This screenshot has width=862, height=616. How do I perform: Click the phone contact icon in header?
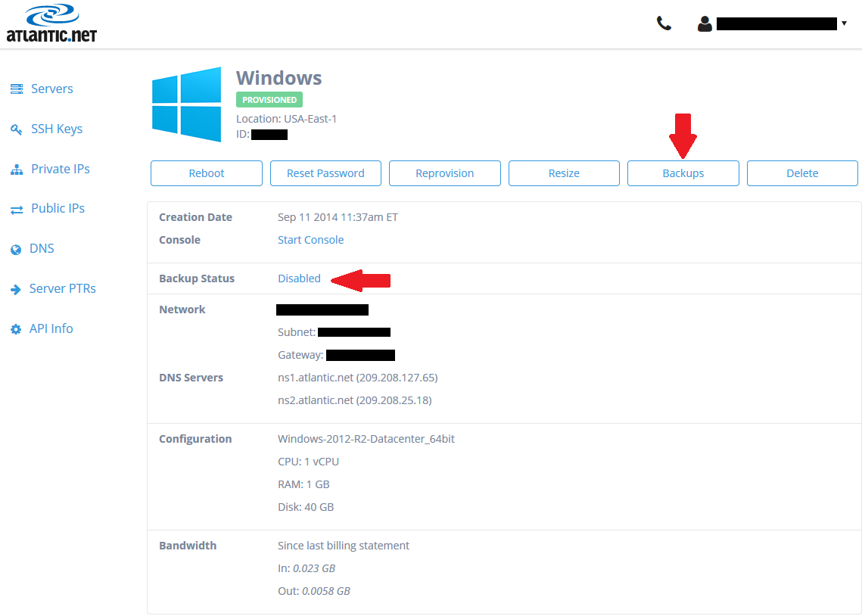(664, 23)
